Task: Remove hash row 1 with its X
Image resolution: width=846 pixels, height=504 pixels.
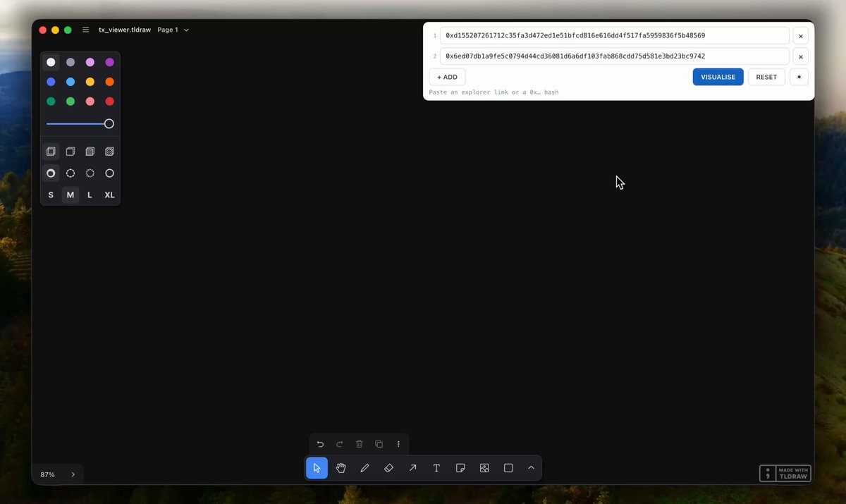Action: pos(800,36)
